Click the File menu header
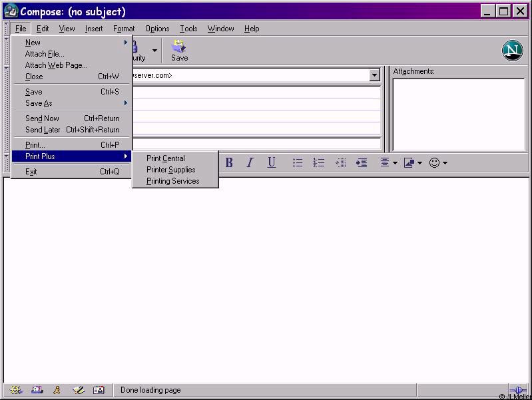This screenshot has height=400, width=532. tap(21, 29)
